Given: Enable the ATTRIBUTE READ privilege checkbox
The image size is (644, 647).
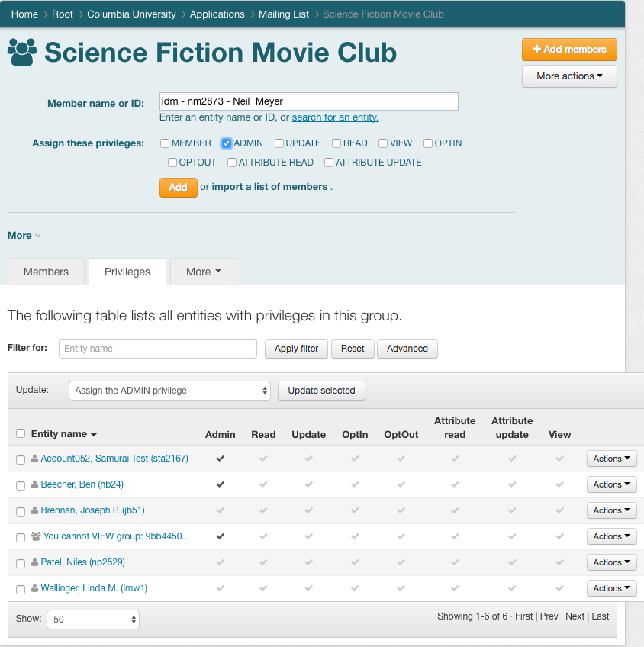Looking at the screenshot, I should click(x=232, y=163).
